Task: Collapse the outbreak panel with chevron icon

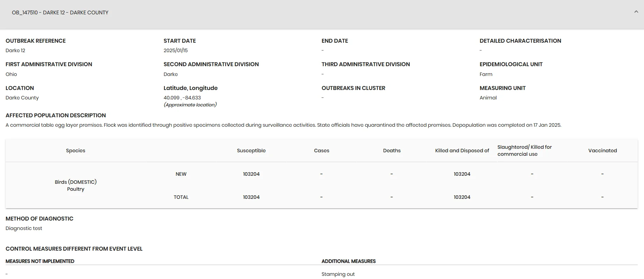Action: [x=636, y=12]
